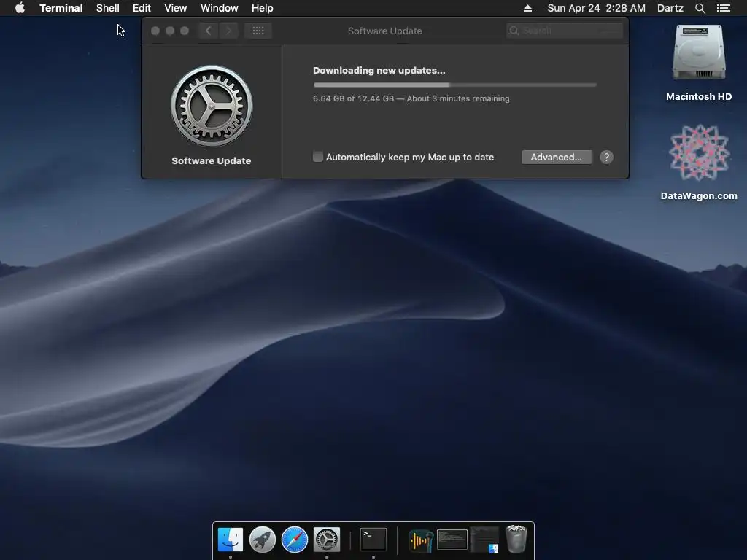Open Notification Center list icon
This screenshot has width=747, height=560.
723,8
